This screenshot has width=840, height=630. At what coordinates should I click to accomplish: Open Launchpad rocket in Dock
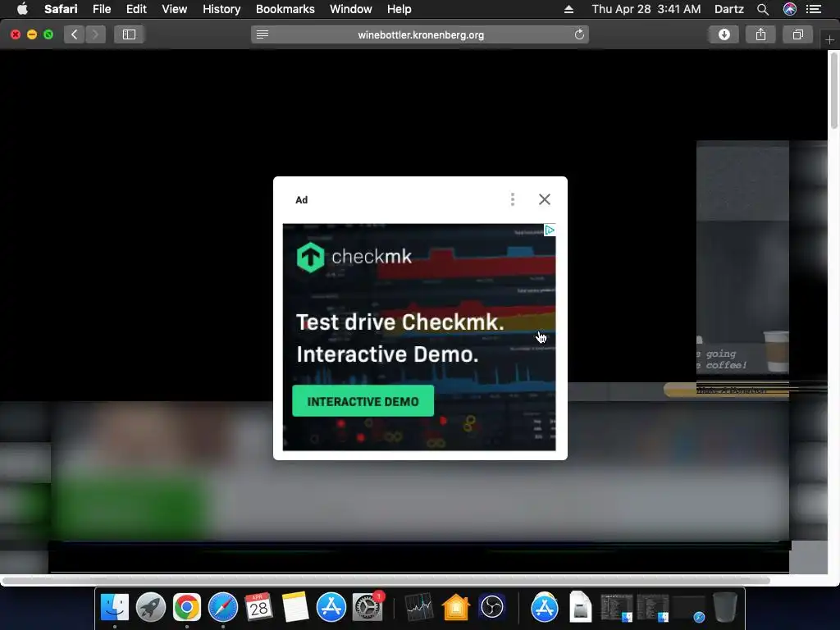pyautogui.click(x=151, y=608)
